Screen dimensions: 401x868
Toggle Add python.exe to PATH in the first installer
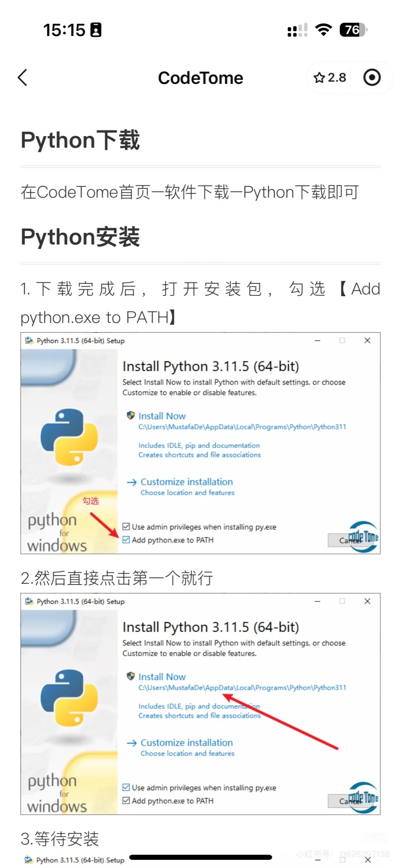[126, 540]
